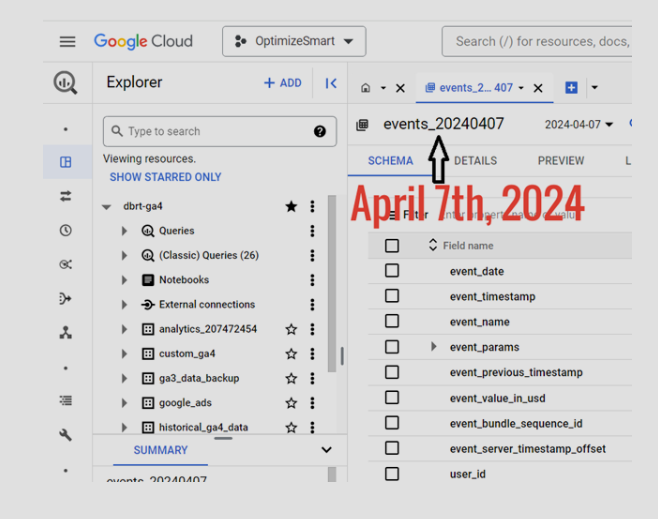658x519 pixels.
Task: Check the event_value_in_usd field box
Action: pyautogui.click(x=392, y=397)
